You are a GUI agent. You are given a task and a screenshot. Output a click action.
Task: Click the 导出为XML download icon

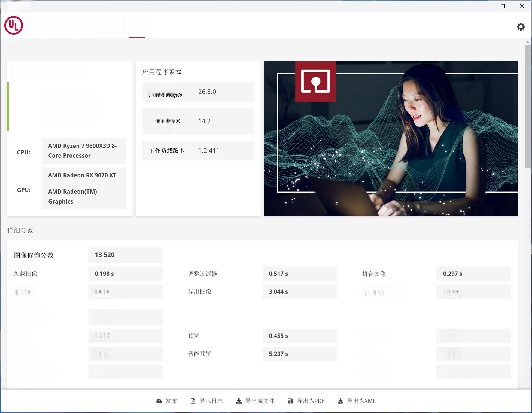[340, 401]
